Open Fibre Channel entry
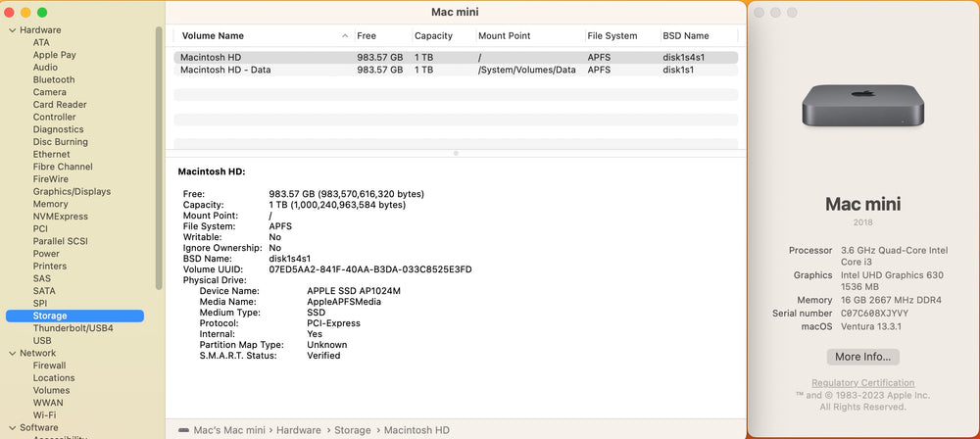Screen dimensions: 980x439 click(x=63, y=167)
